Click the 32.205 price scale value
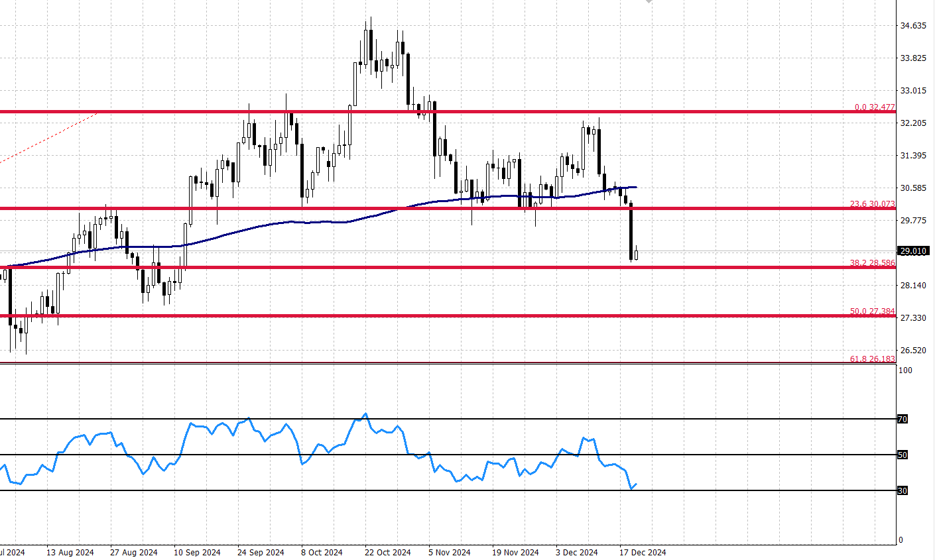935x560 pixels. 913,123
